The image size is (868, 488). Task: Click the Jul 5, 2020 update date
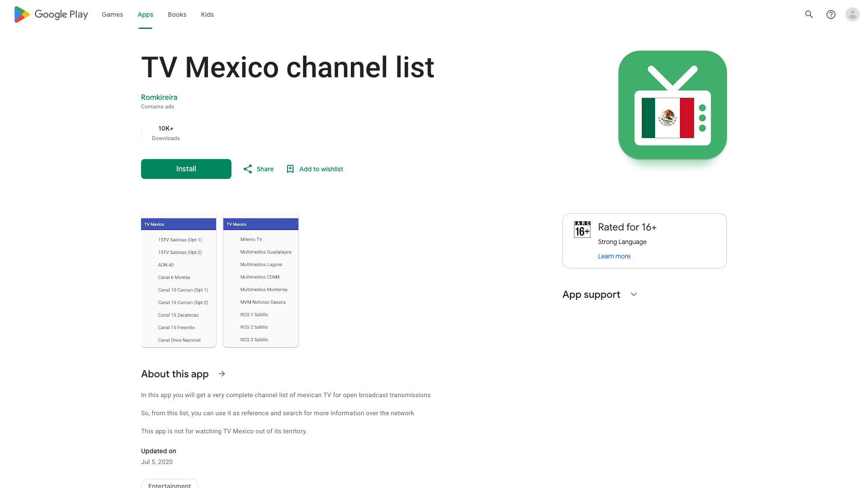[157, 462]
